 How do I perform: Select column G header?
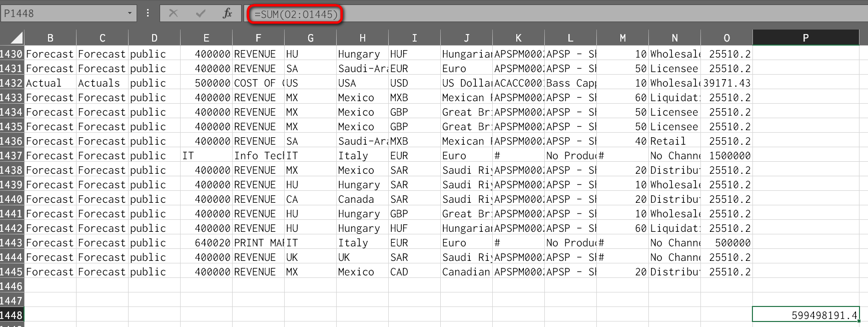point(311,38)
